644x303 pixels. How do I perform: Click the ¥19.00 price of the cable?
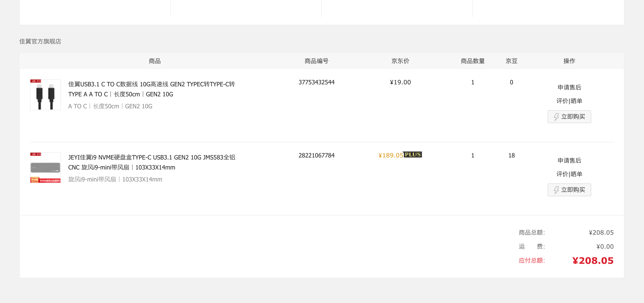tap(400, 82)
